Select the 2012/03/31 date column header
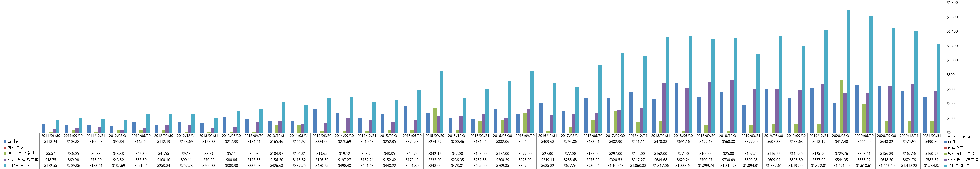 (x=119, y=136)
